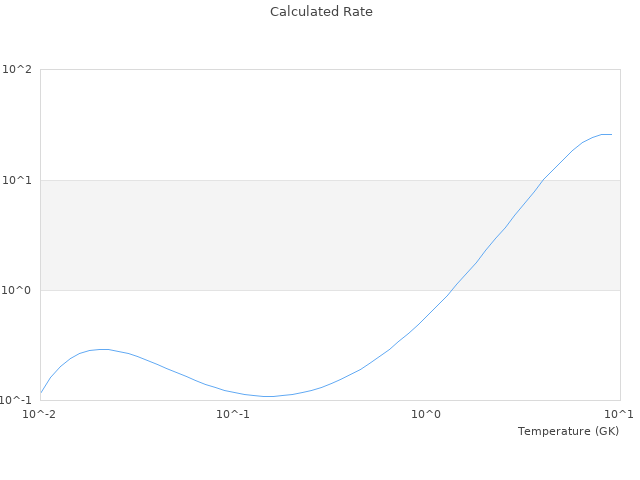This screenshot has width=640, height=480.
Task: Click the blue curve's leftmost starting point
Action: tap(41, 392)
